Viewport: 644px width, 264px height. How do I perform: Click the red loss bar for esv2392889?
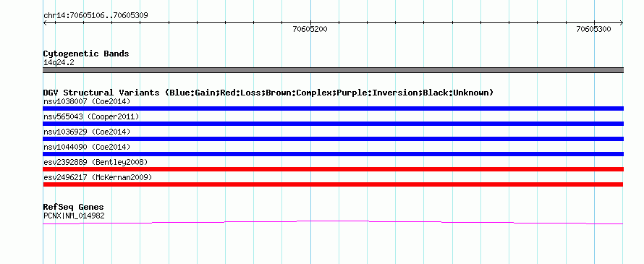[x=333, y=169]
